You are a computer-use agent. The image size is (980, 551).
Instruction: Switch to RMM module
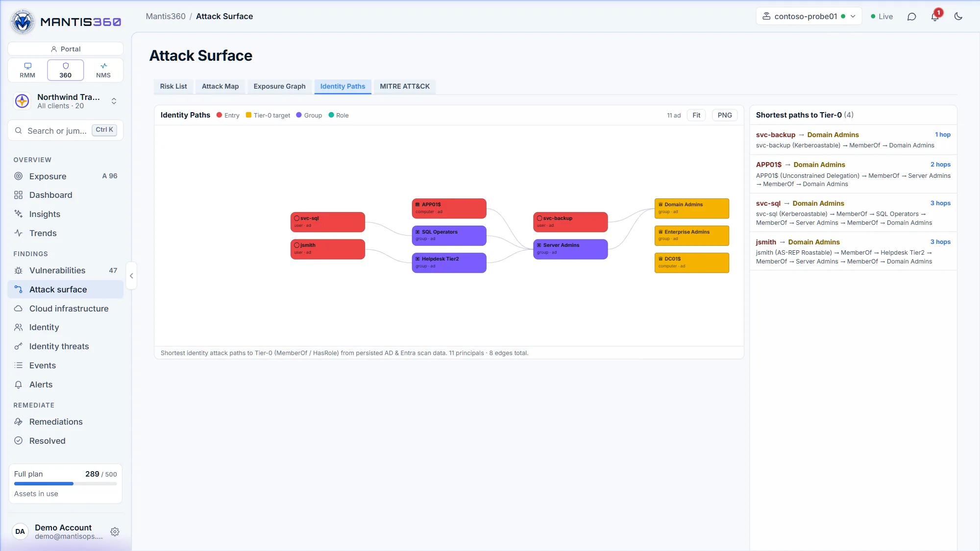pyautogui.click(x=27, y=70)
